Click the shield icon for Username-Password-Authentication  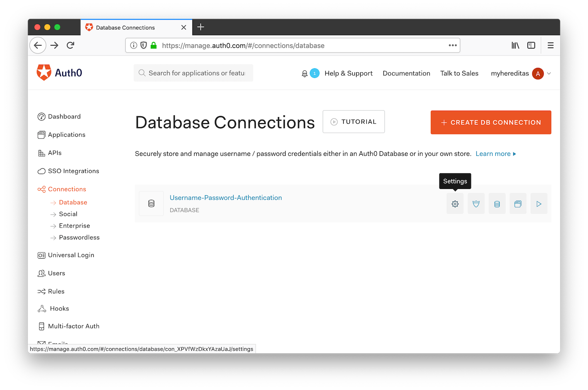(476, 204)
